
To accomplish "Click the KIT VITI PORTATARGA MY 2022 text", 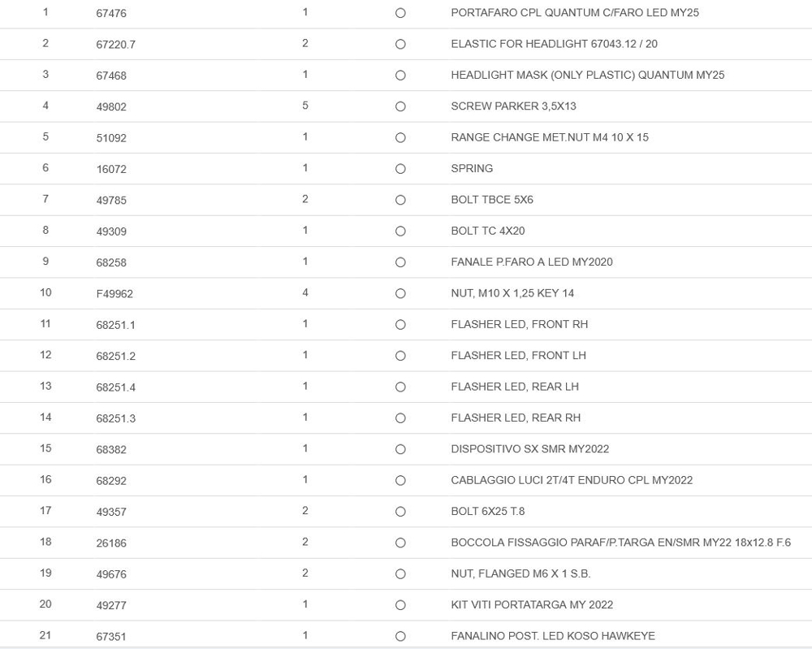I will (531, 604).
